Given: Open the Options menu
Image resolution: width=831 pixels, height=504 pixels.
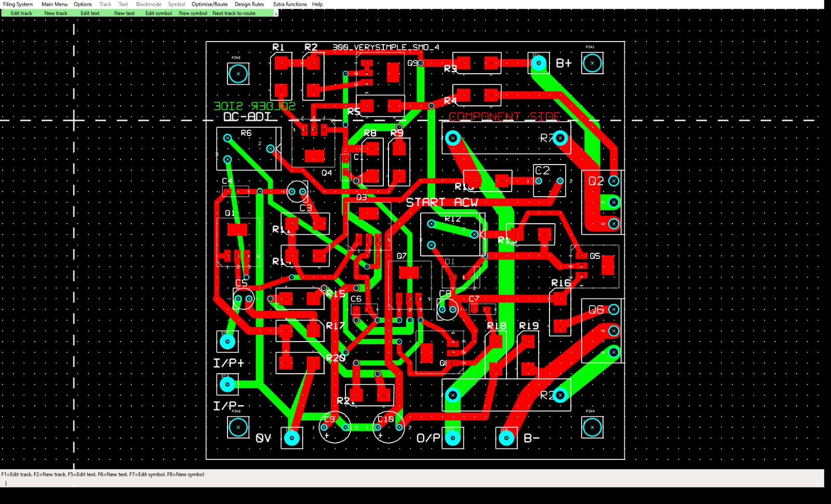Looking at the screenshot, I should pos(83,4).
